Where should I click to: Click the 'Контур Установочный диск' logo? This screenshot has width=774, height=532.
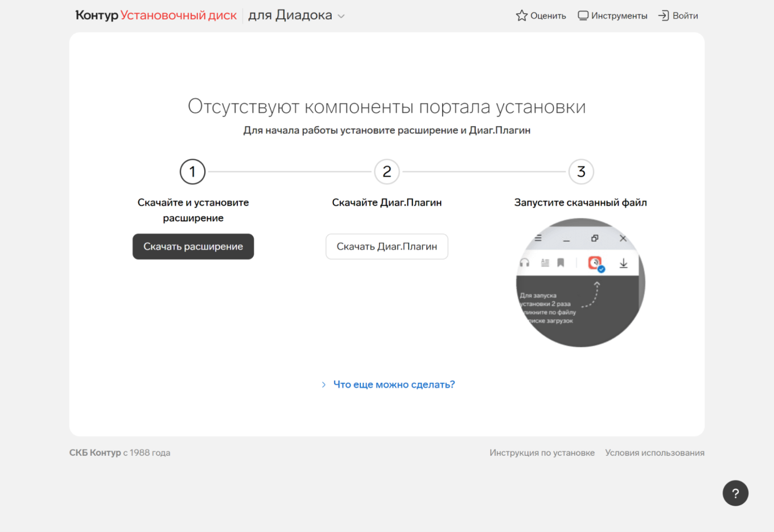155,15
